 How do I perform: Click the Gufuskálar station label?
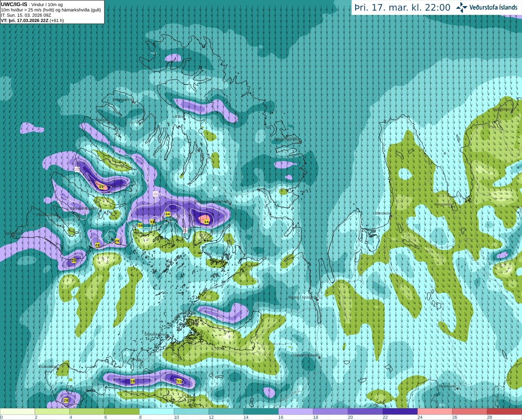click(x=48, y=367)
